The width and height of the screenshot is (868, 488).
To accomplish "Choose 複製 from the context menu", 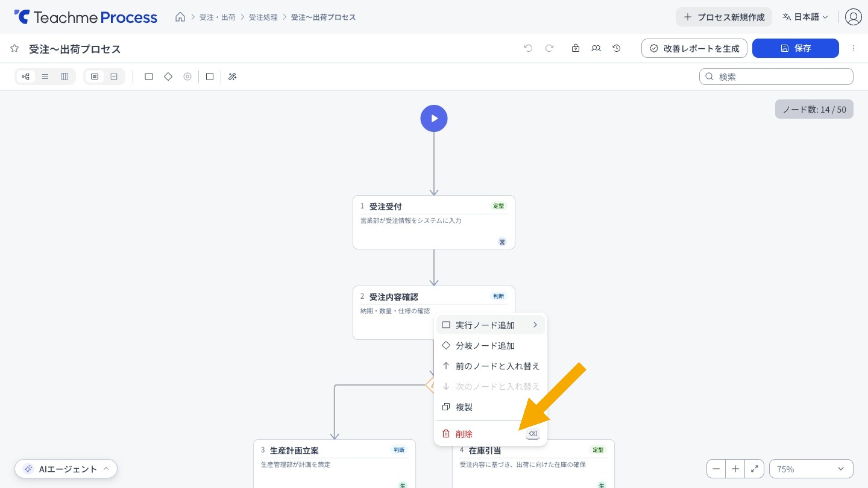I will pyautogui.click(x=491, y=407).
